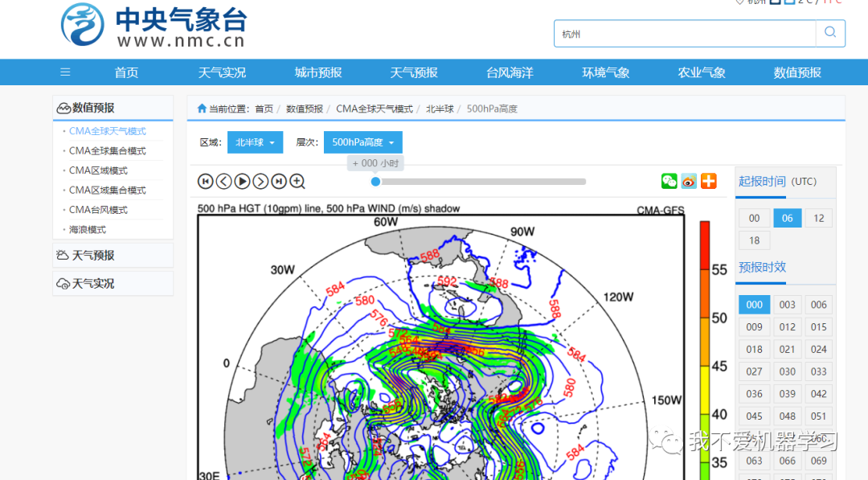
Task: Click the hamburger menu icon
Action: point(65,72)
